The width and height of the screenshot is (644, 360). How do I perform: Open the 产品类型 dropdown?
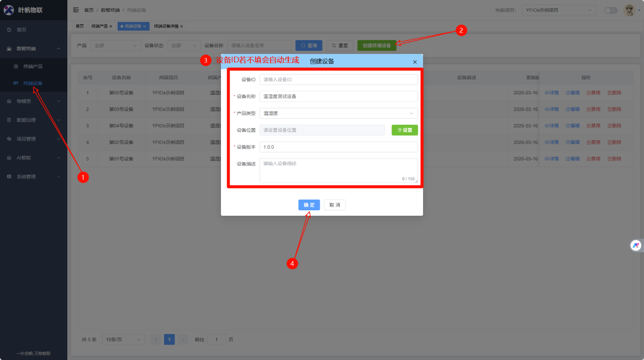pos(339,113)
